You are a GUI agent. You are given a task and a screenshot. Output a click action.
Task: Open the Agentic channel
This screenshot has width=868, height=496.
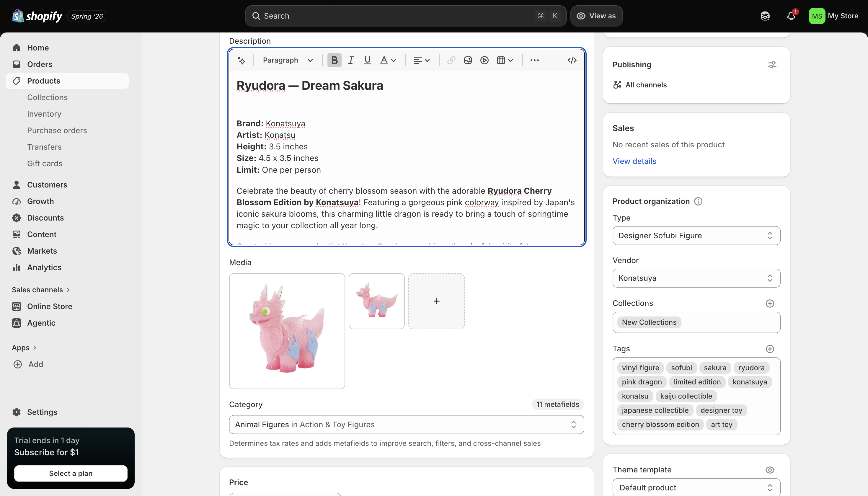pos(67,323)
